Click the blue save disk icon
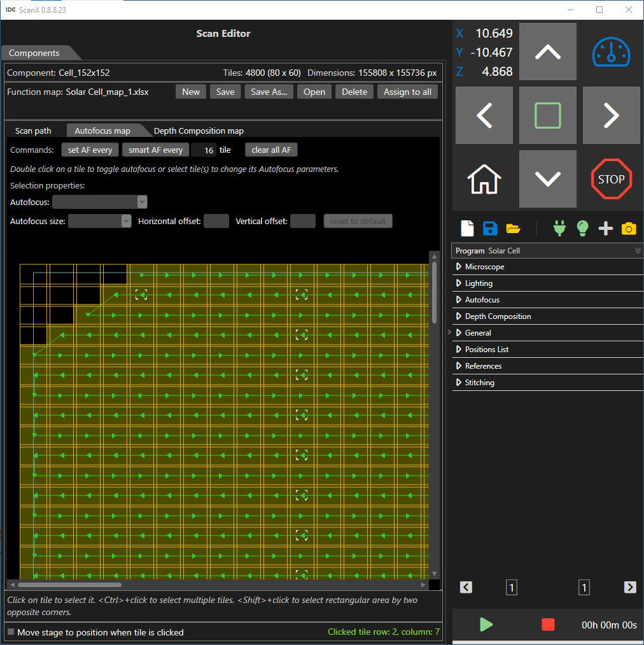 [x=490, y=229]
